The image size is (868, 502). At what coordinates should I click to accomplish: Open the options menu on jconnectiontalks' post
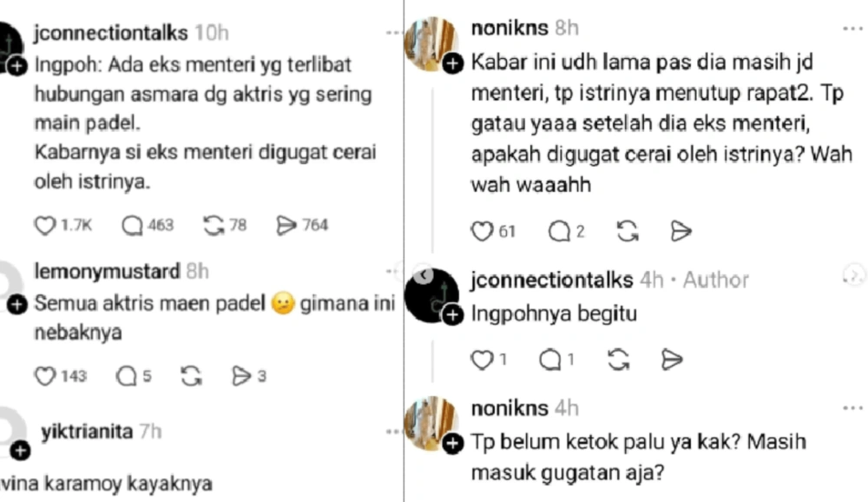click(x=392, y=32)
